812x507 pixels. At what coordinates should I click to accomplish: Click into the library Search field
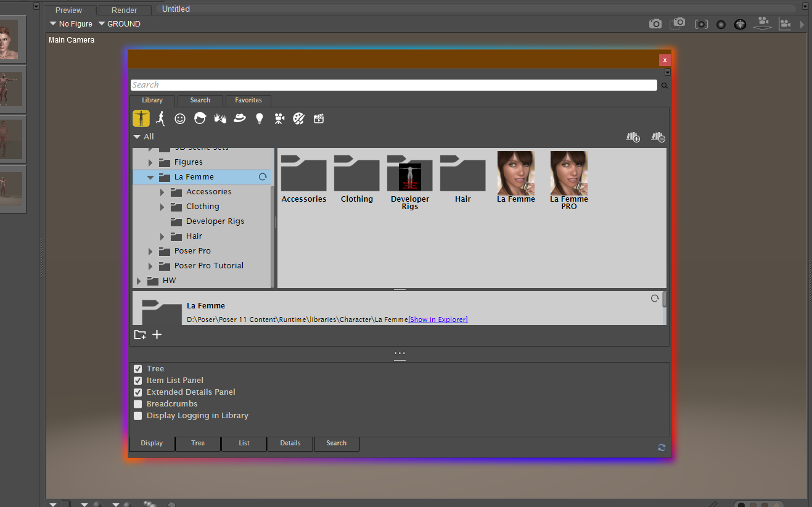click(x=393, y=85)
